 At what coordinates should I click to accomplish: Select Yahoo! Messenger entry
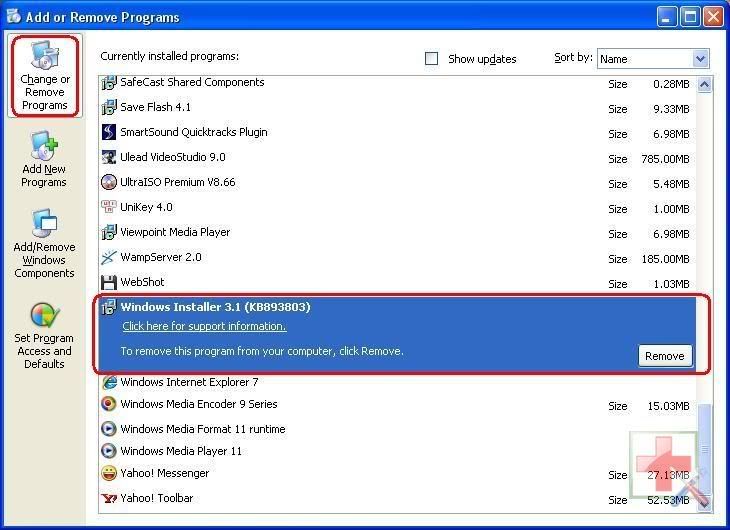click(398, 474)
